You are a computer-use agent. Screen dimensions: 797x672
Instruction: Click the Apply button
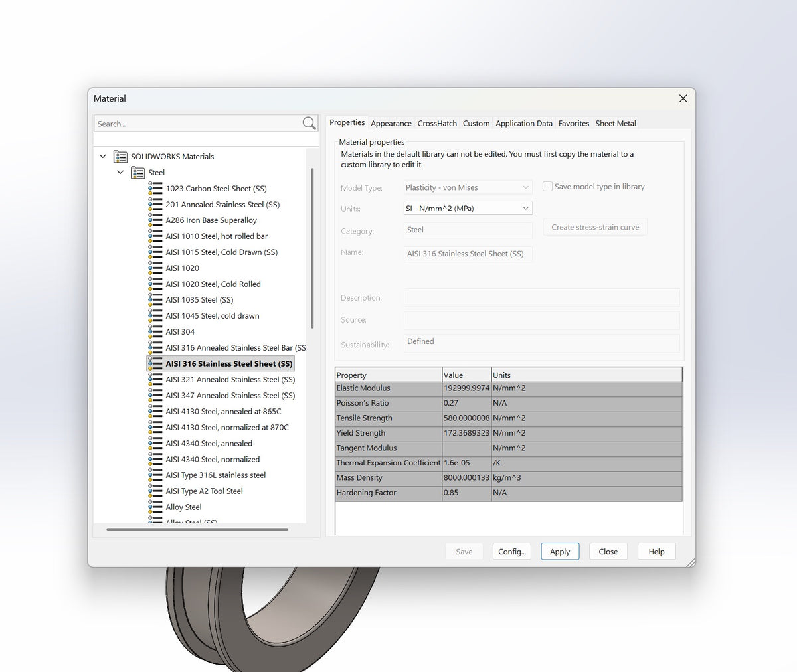coord(560,552)
